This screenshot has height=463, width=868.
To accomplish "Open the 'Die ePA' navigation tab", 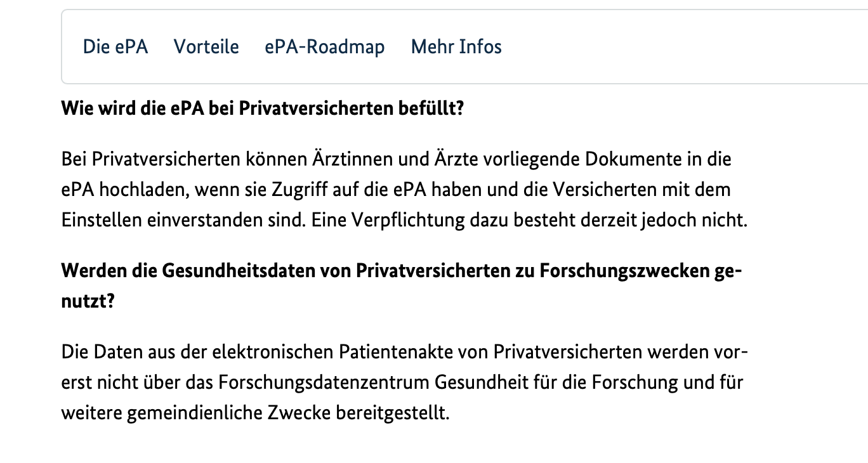I will tap(115, 47).
